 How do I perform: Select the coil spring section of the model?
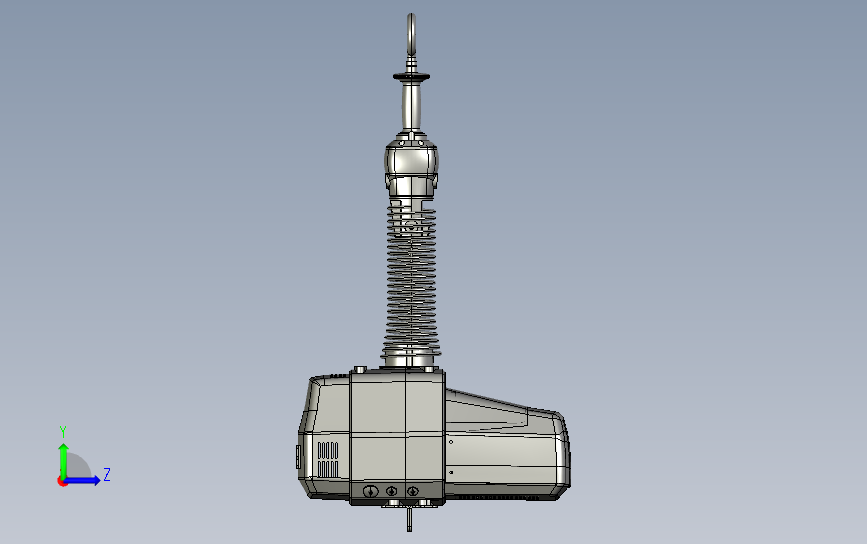(x=412, y=279)
